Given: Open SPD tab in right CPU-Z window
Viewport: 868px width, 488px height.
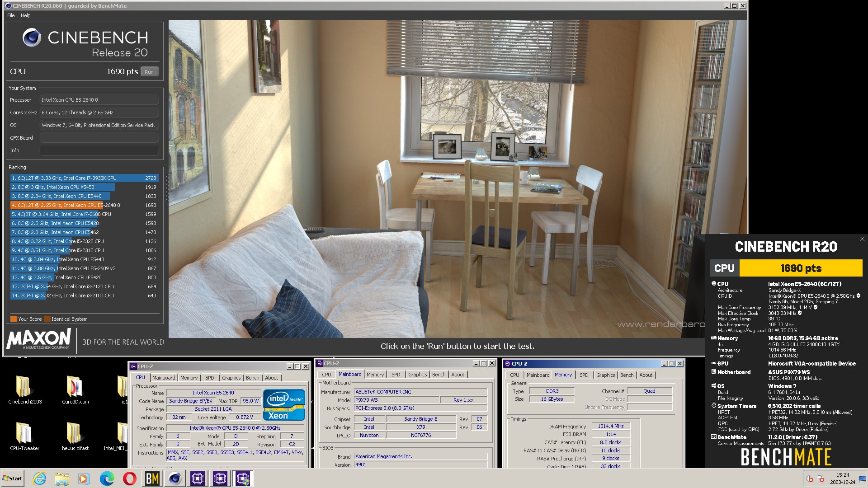Looking at the screenshot, I should (584, 375).
